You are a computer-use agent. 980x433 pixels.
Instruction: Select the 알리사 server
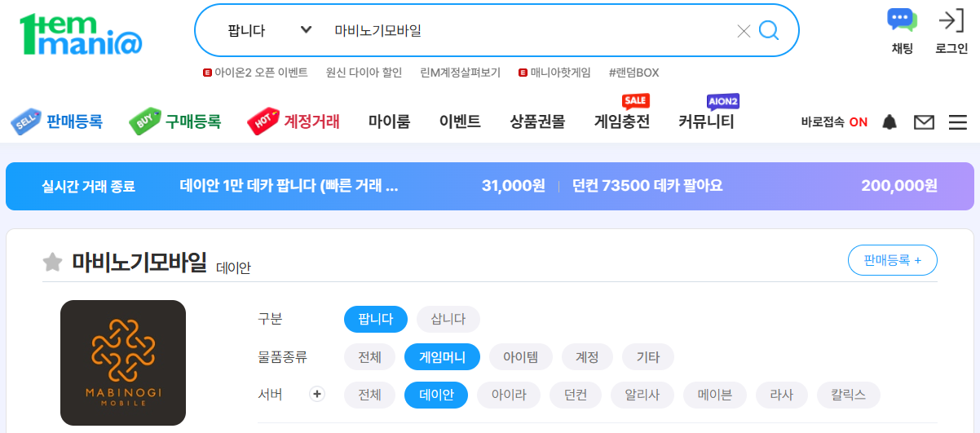pos(642,395)
